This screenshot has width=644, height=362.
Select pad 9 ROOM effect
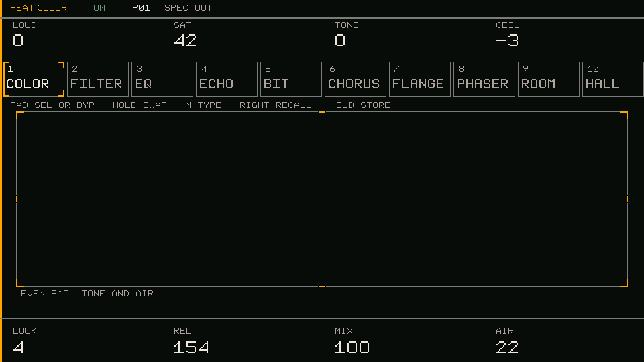549,79
